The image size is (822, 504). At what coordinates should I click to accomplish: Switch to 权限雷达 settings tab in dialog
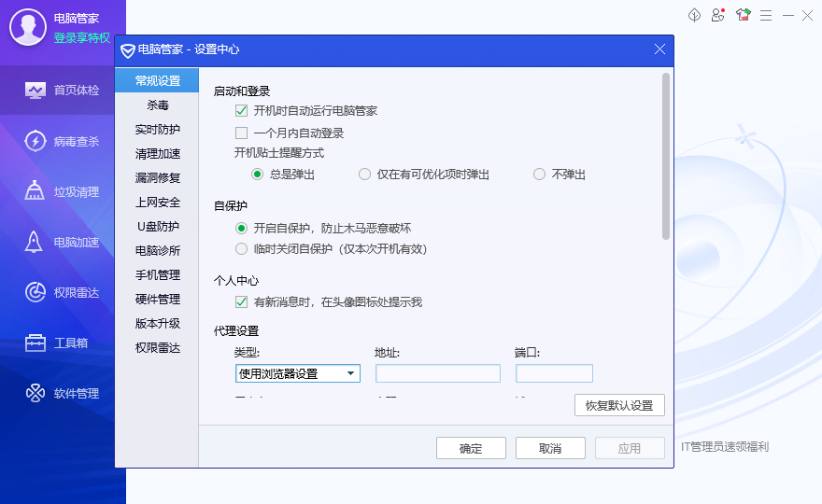[157, 348]
